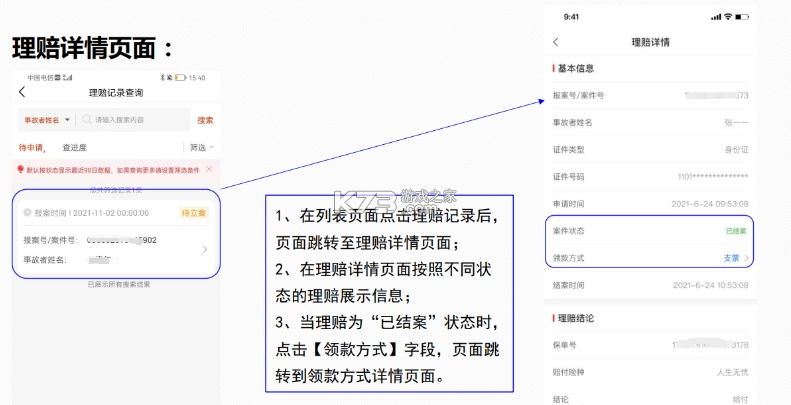Click the 理赔记录查询 page title
This screenshot has height=405, width=791.
point(116,93)
